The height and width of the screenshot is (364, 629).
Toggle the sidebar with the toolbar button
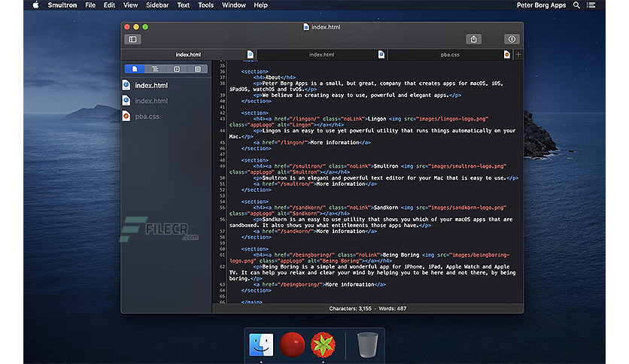click(132, 39)
